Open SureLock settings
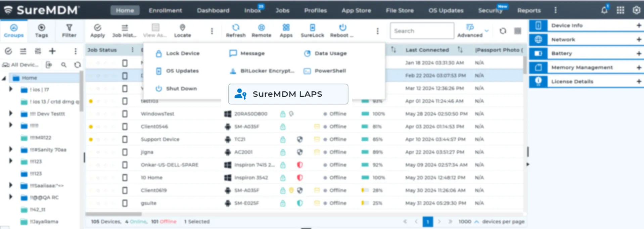 click(312, 31)
